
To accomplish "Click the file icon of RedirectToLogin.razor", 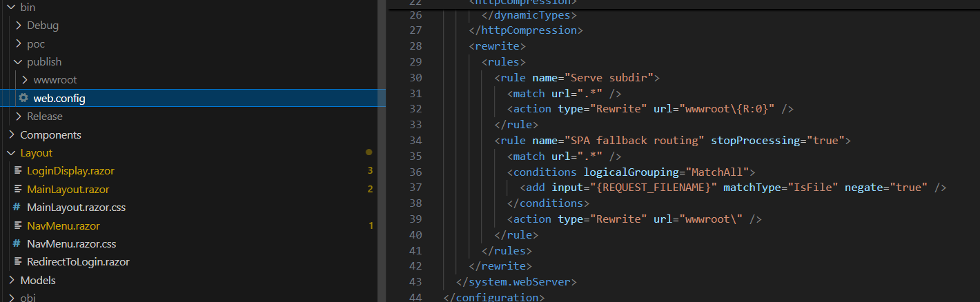I will [x=17, y=262].
